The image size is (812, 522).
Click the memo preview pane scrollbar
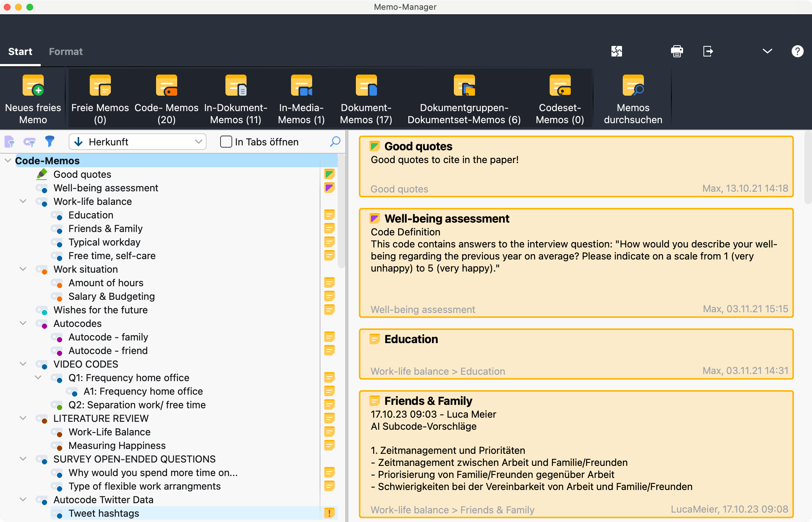[x=807, y=168]
